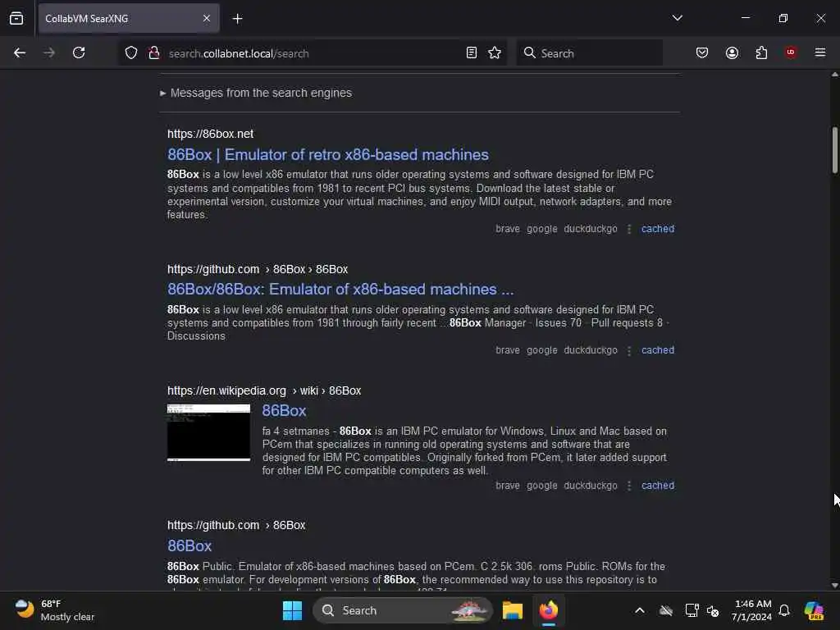Screen dimensions: 840x630
Task: Open the muted volume tray icon
Action: tap(713, 610)
